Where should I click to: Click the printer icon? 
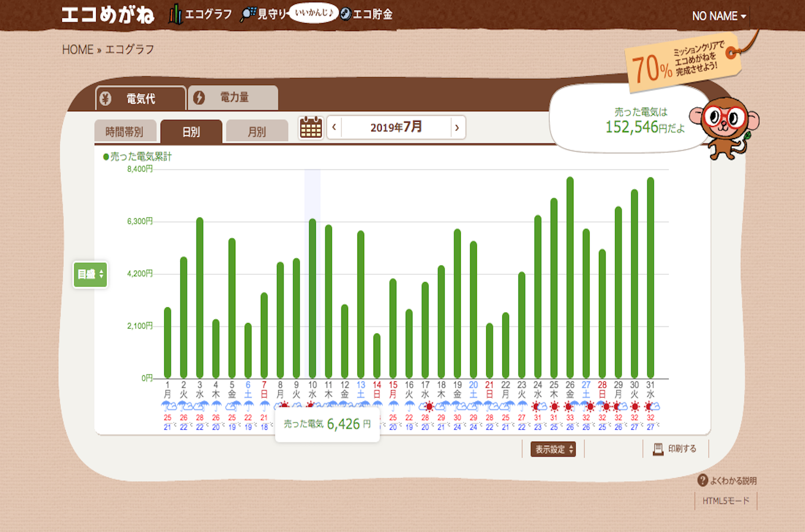(658, 449)
